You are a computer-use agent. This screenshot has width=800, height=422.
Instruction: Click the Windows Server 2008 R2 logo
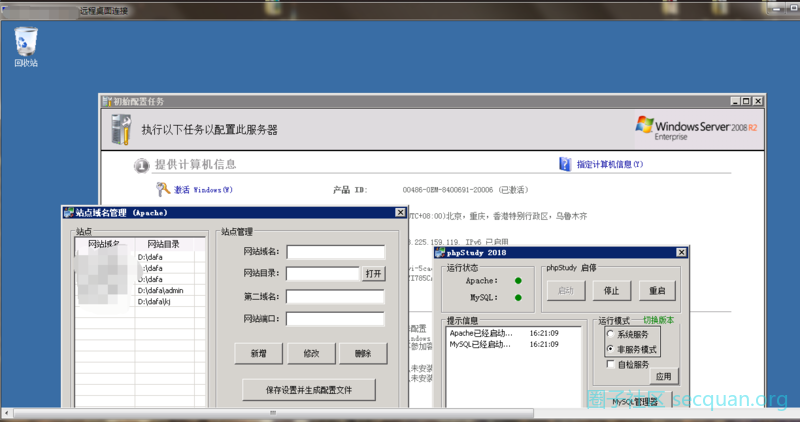click(x=696, y=128)
